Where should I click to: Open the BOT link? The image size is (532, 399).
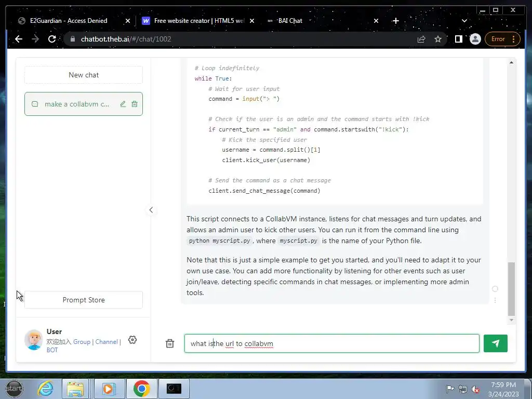(52, 350)
